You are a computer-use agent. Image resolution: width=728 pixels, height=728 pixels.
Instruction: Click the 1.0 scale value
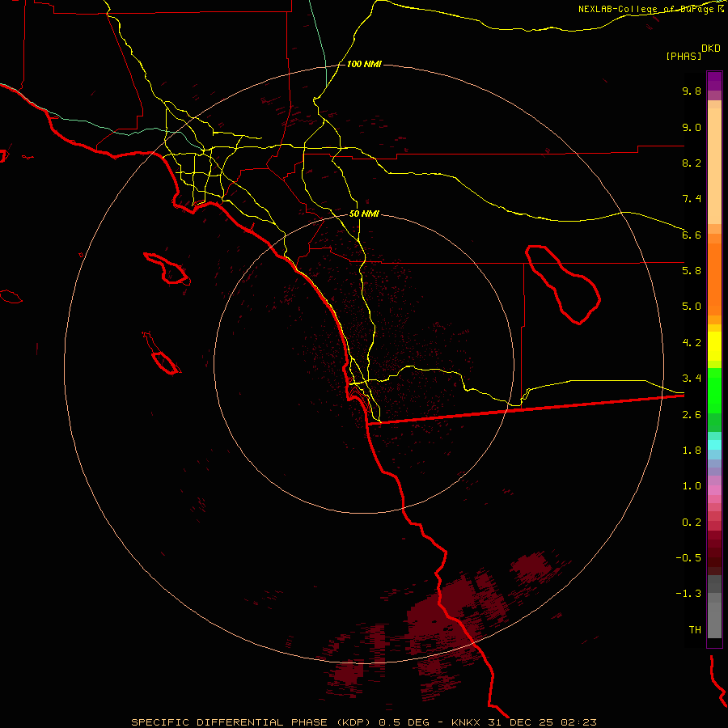692,486
